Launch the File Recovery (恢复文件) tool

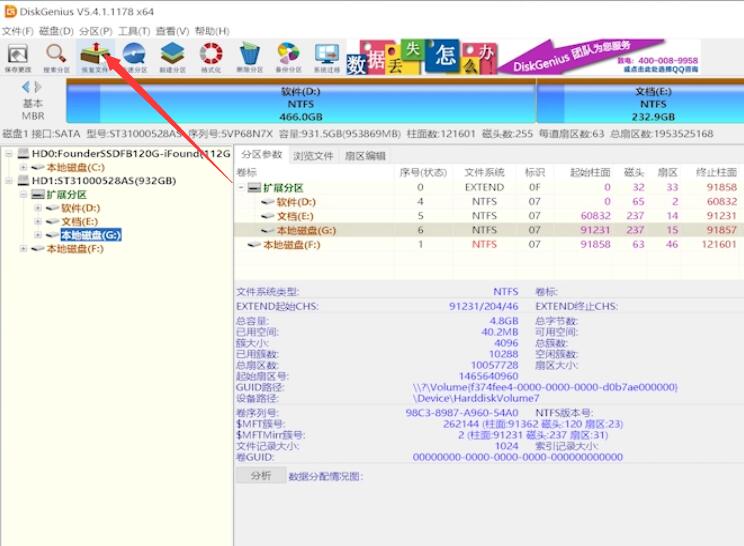point(95,57)
